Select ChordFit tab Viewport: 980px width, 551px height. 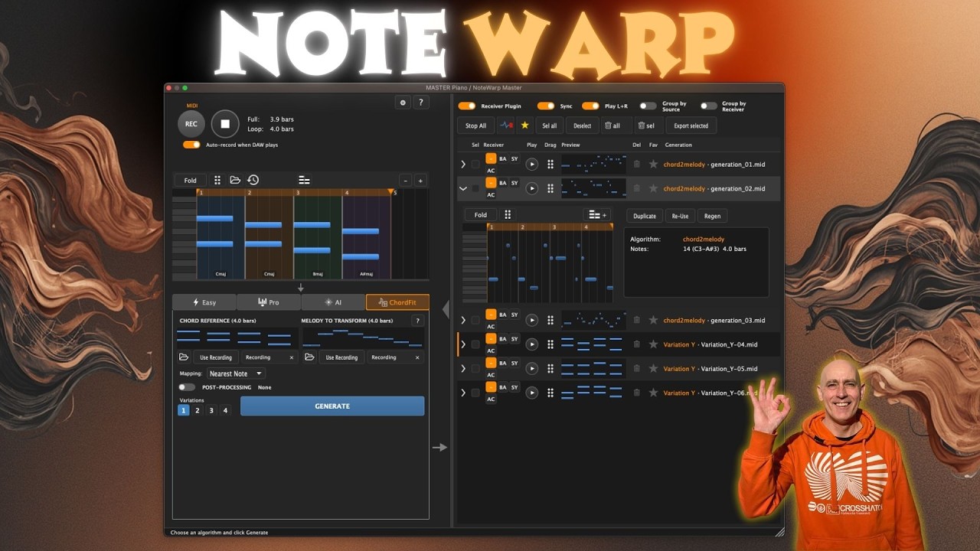coord(397,302)
